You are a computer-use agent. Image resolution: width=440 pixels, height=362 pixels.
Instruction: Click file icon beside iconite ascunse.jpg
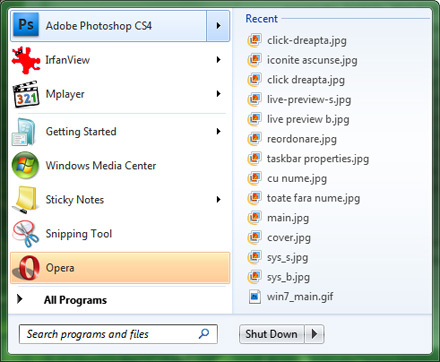pos(254,60)
